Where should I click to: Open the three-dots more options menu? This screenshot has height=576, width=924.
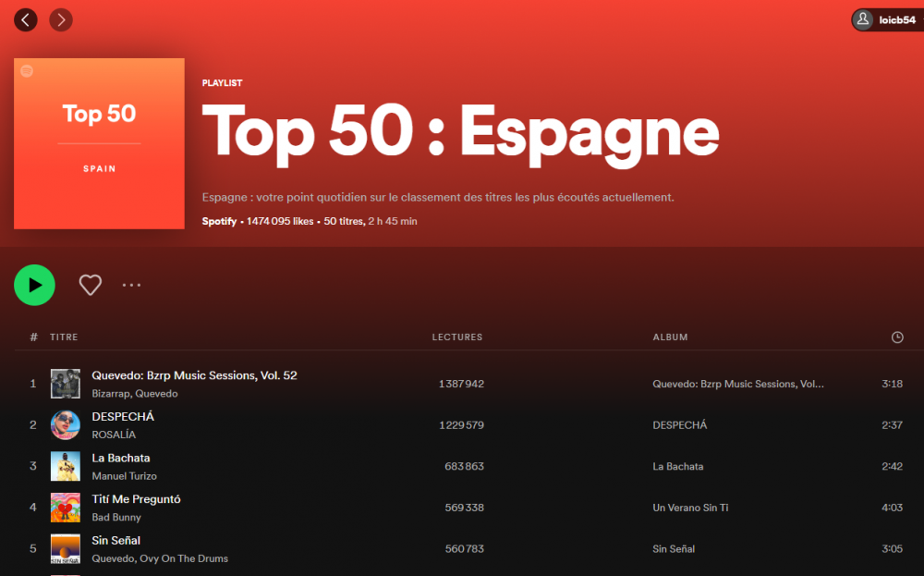click(x=131, y=285)
